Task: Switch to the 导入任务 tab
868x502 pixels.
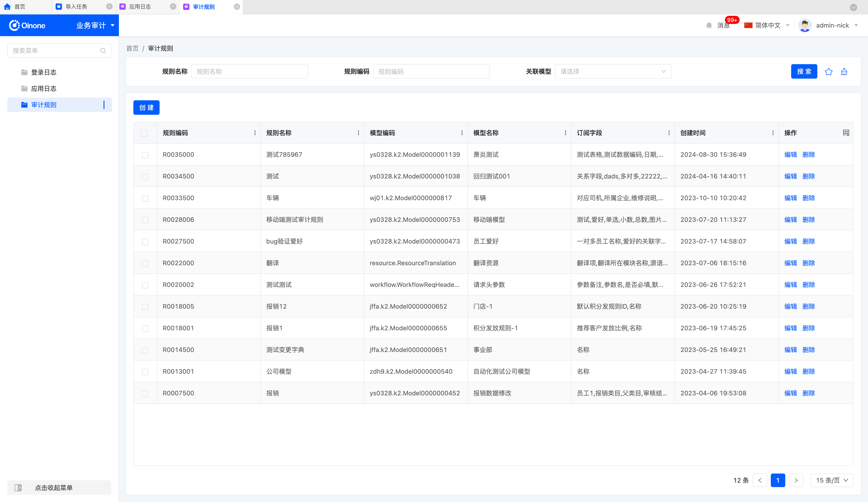Action: pos(83,7)
